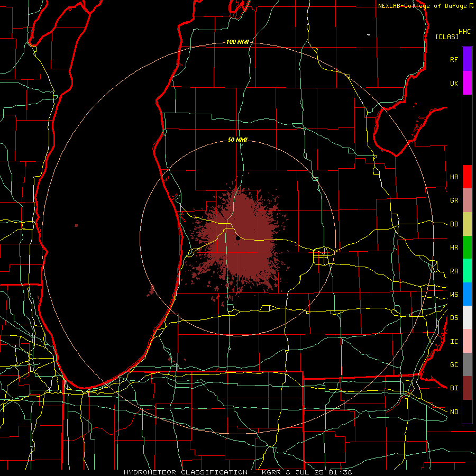
Task: Select the WS blue legend swatch
Action: click(x=467, y=294)
